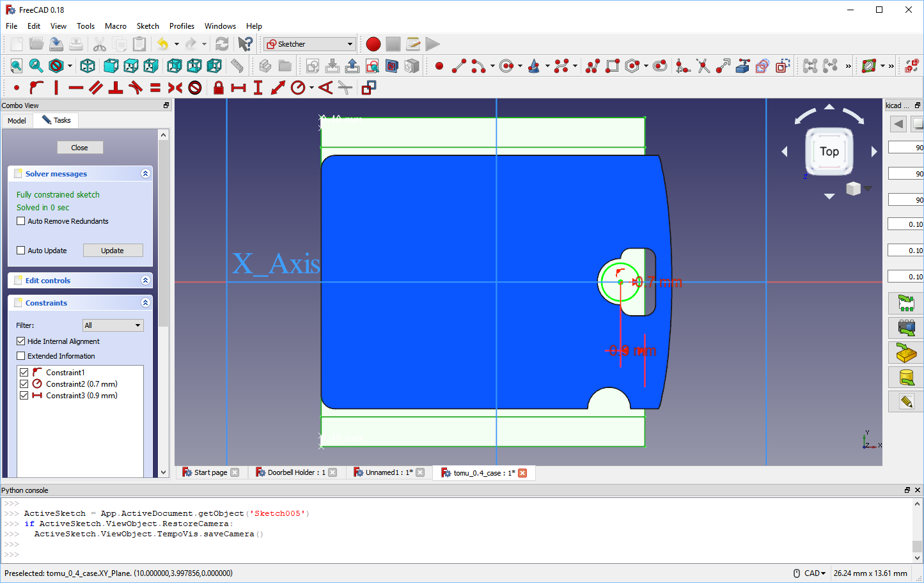
Task: Enable the Auto Update option
Action: coord(20,250)
